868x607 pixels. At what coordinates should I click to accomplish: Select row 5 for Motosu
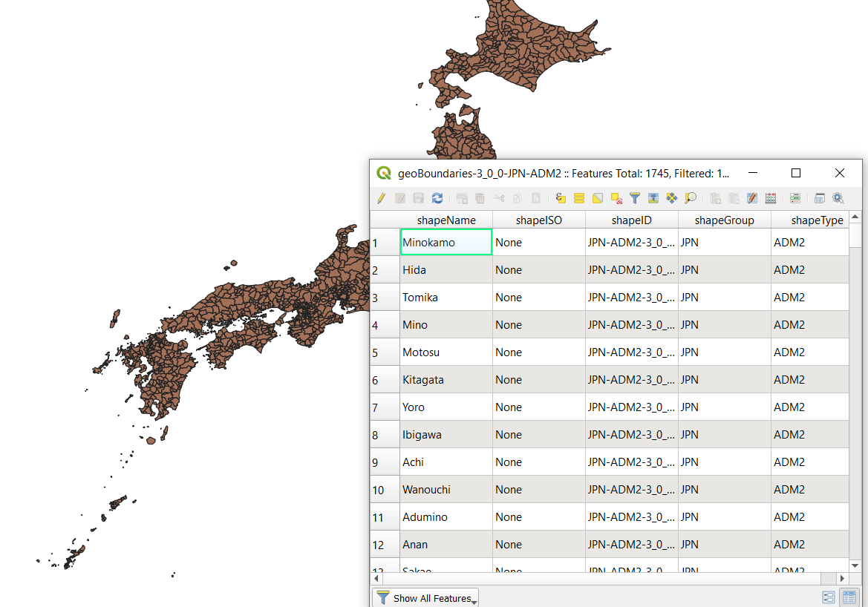tap(384, 352)
